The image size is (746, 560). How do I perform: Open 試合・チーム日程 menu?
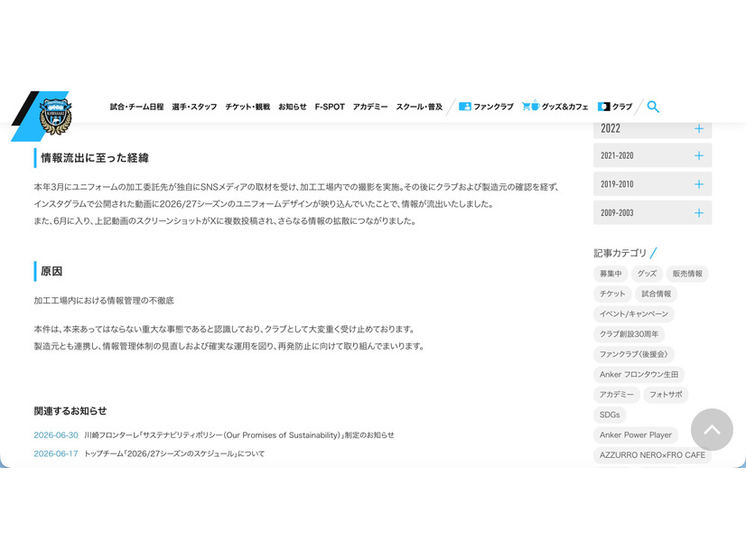[137, 107]
